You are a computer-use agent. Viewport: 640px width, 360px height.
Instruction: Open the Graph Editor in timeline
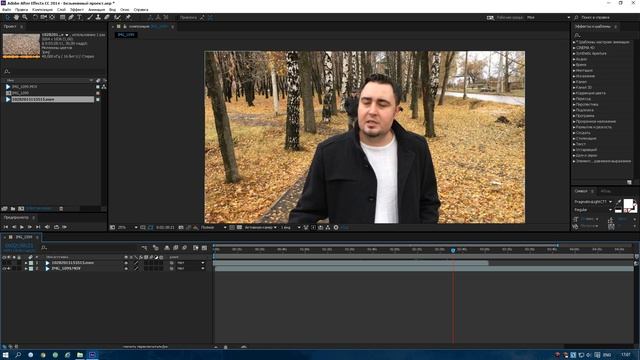(x=204, y=247)
